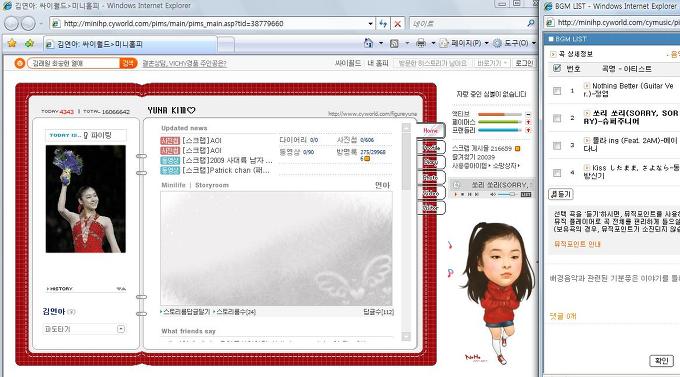
Task: Toggle the select-all checkbox in BGM list header
Action: [557, 68]
